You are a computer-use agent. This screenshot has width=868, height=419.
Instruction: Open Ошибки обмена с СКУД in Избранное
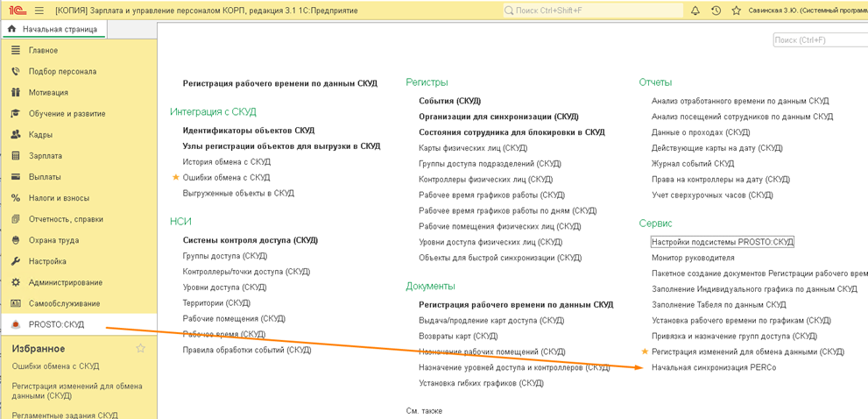[55, 366]
